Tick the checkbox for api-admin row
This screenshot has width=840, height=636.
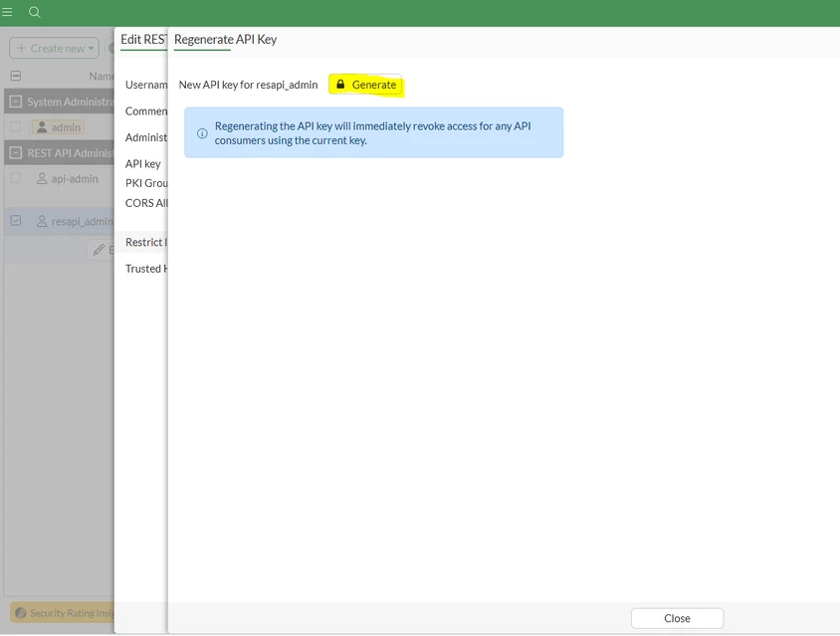click(x=16, y=178)
